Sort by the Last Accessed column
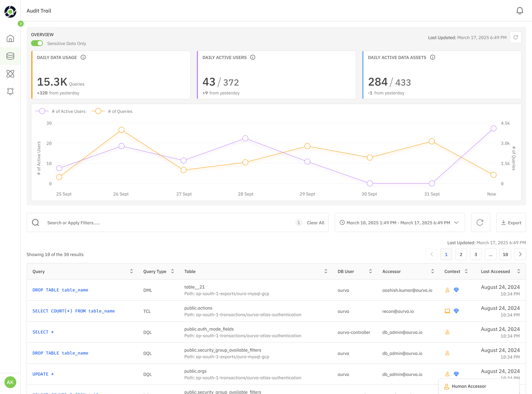This screenshot has width=532, height=394. click(x=519, y=271)
